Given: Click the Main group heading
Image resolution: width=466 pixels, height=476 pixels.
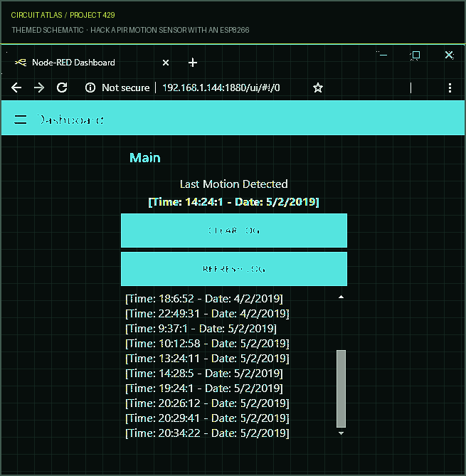Looking at the screenshot, I should (145, 158).
